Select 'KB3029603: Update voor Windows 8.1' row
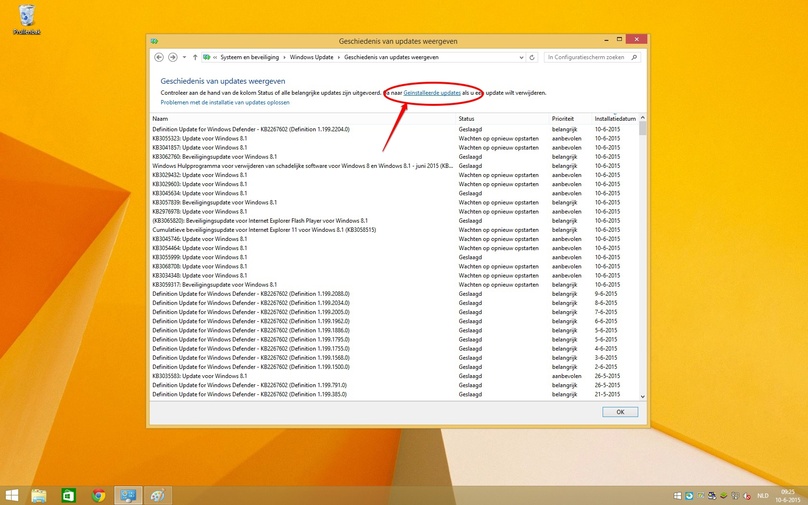 [x=394, y=184]
